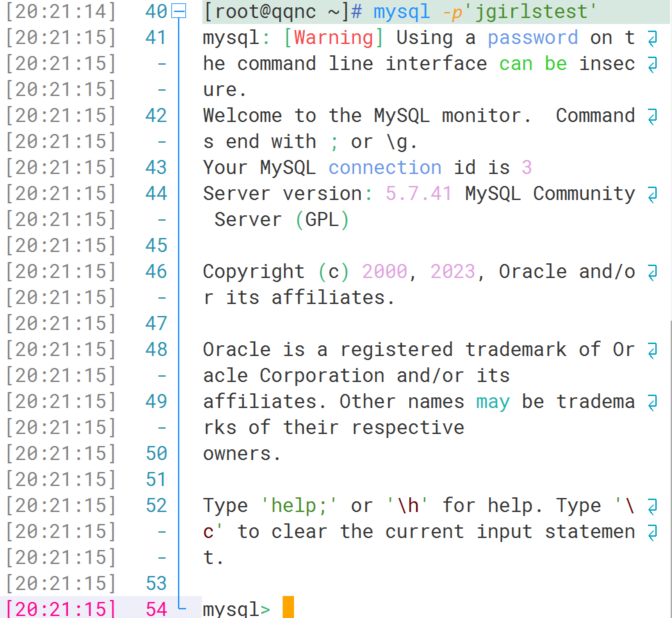Click line number 48

point(156,350)
